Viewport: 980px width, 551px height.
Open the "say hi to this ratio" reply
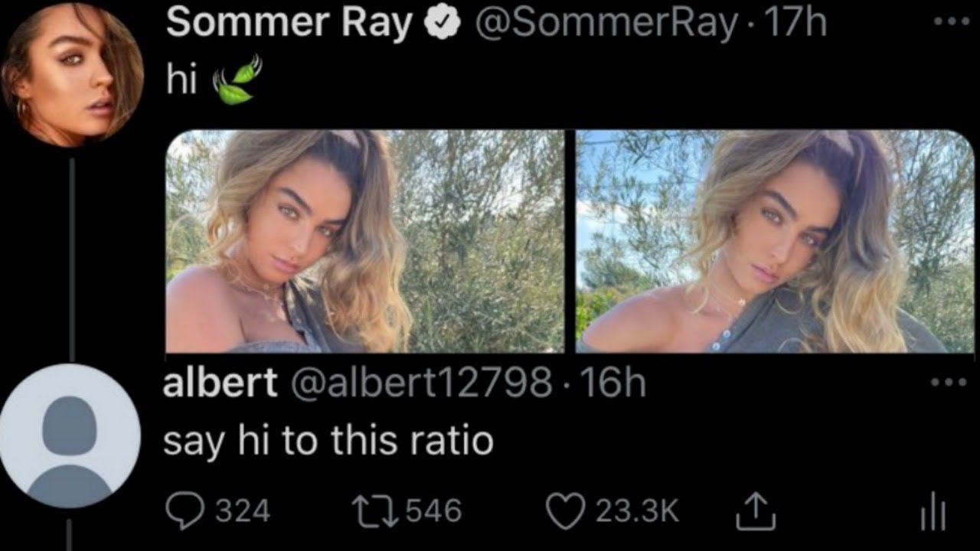(328, 441)
